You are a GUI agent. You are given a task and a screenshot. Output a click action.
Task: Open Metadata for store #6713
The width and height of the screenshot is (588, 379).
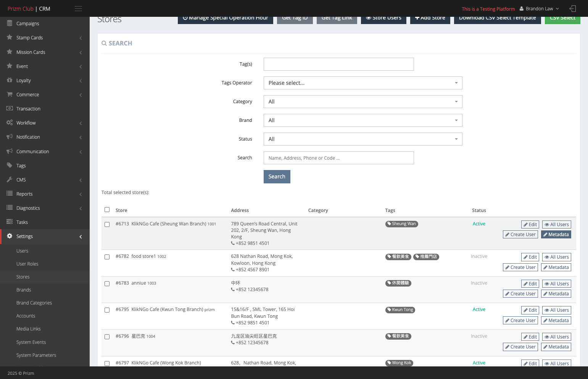pyautogui.click(x=556, y=235)
